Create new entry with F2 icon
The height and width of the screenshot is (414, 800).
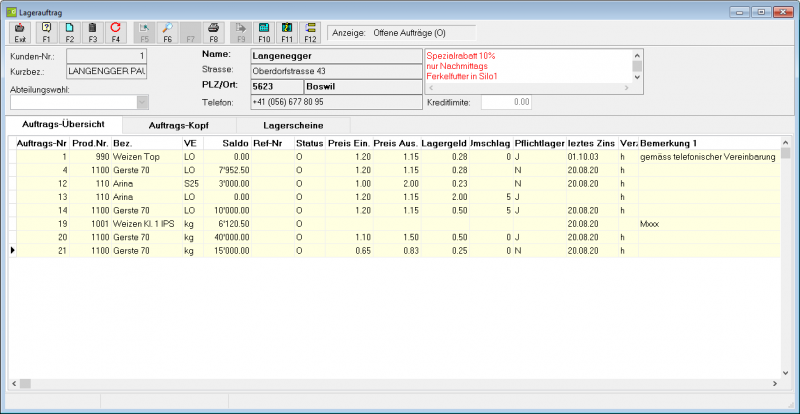click(69, 33)
